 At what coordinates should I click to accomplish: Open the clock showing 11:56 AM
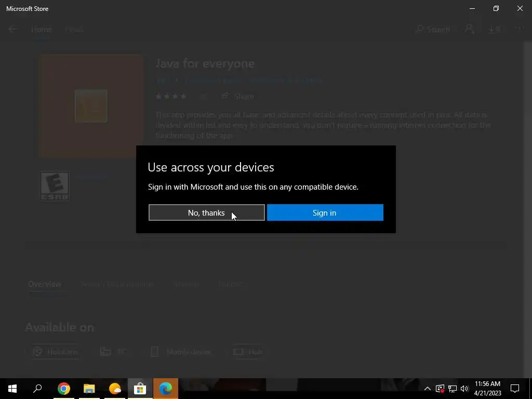click(487, 389)
